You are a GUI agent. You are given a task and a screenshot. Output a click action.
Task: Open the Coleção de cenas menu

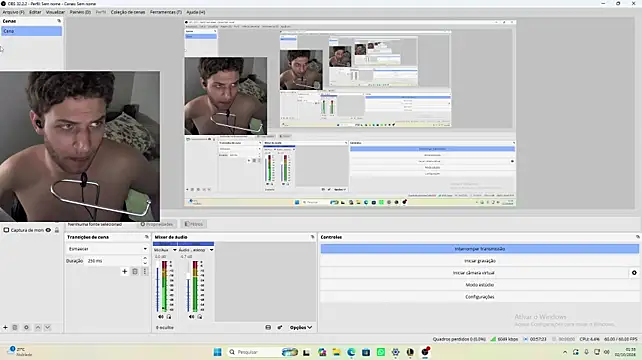click(128, 12)
